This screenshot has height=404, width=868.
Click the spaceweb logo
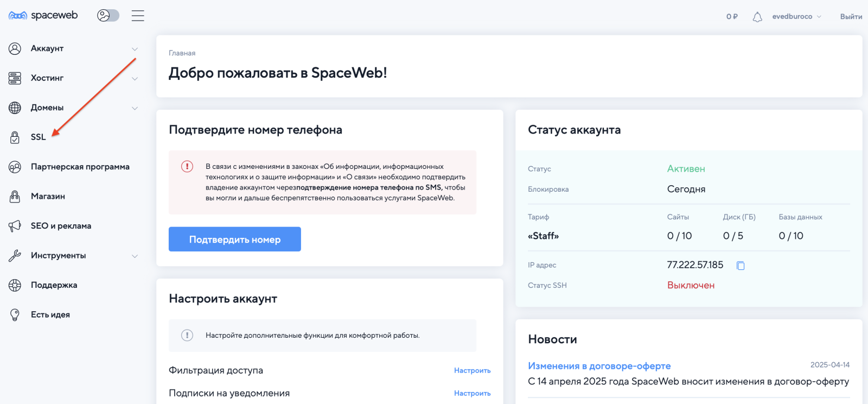(x=43, y=15)
